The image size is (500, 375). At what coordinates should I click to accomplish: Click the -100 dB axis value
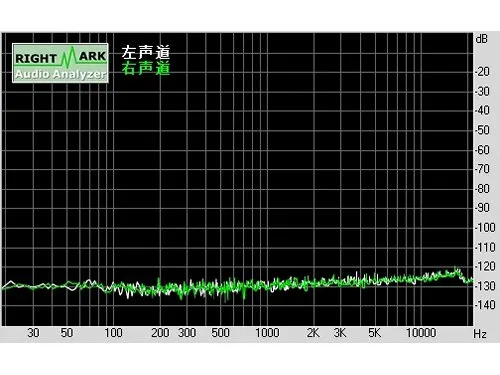[x=485, y=228]
